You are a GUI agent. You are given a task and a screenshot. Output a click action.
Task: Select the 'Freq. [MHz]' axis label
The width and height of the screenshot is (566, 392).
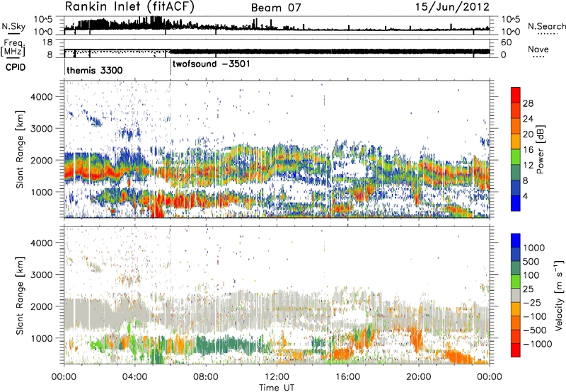pos(13,47)
